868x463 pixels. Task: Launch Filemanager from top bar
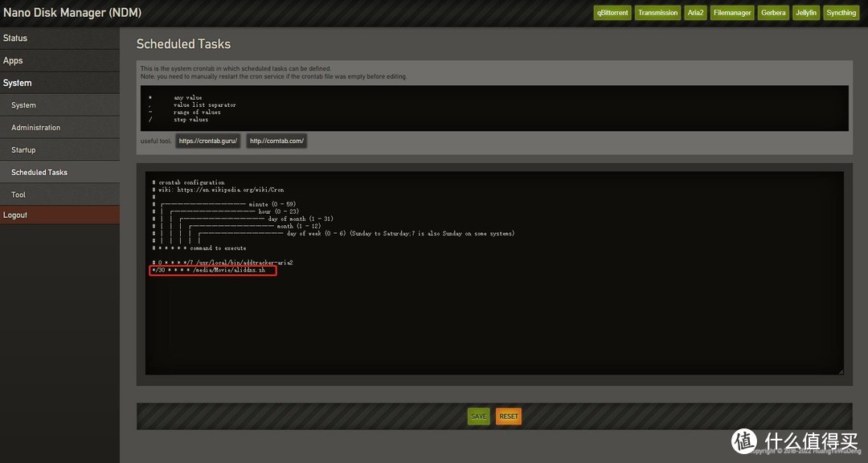click(x=732, y=13)
